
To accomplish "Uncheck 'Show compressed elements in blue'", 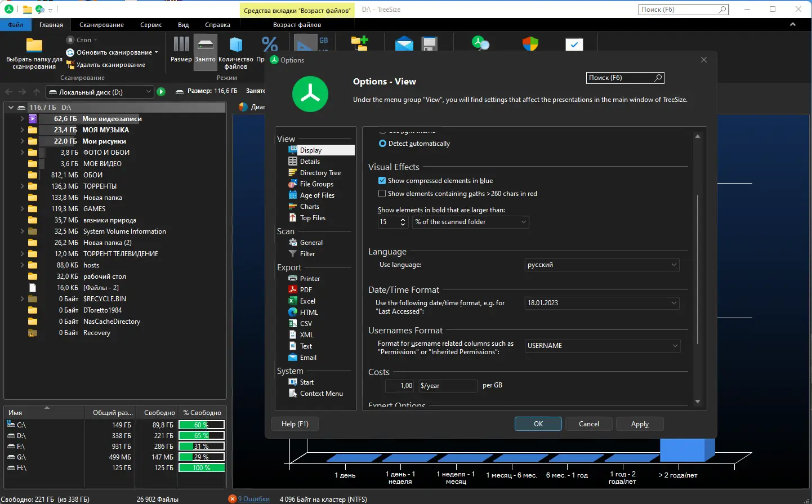I will pos(382,181).
